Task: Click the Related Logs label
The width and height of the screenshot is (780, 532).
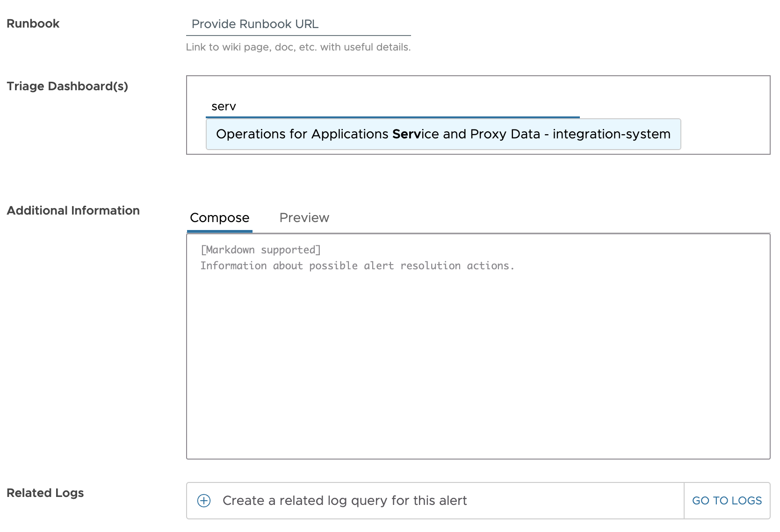Action: 45,493
